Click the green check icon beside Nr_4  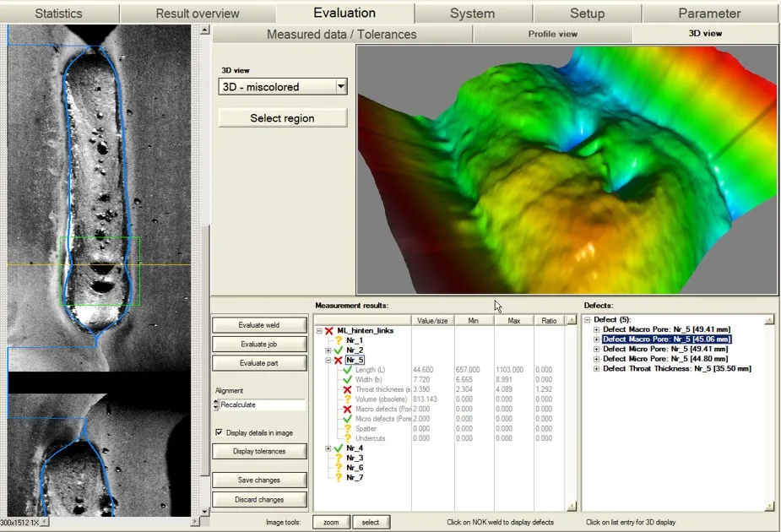pyautogui.click(x=339, y=448)
